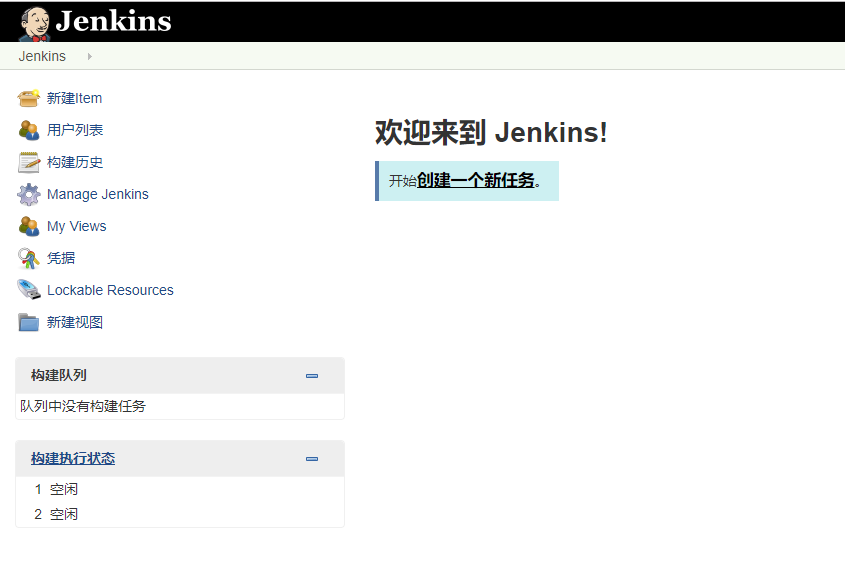Image resolution: width=845 pixels, height=579 pixels.
Task: Click the Jenkins title text in header
Action: [x=113, y=22]
